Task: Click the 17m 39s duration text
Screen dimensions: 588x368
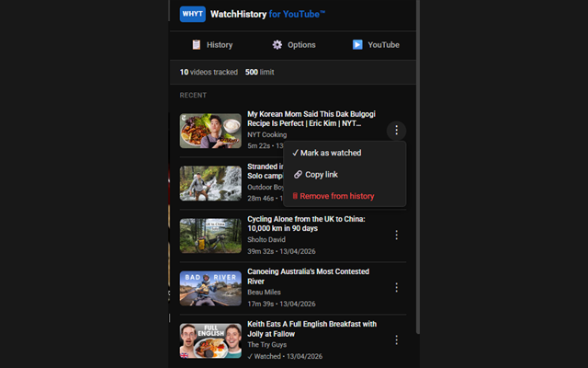Action: (260, 304)
